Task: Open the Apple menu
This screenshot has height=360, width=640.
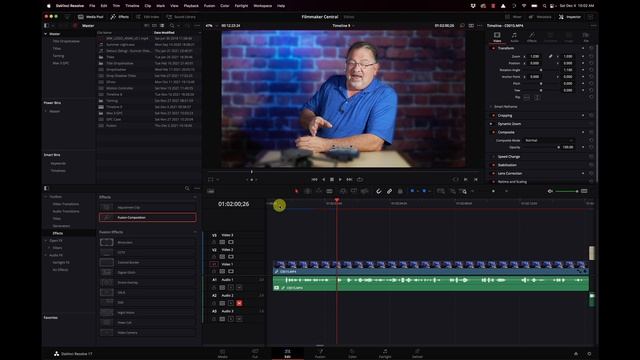Action: 49,6
